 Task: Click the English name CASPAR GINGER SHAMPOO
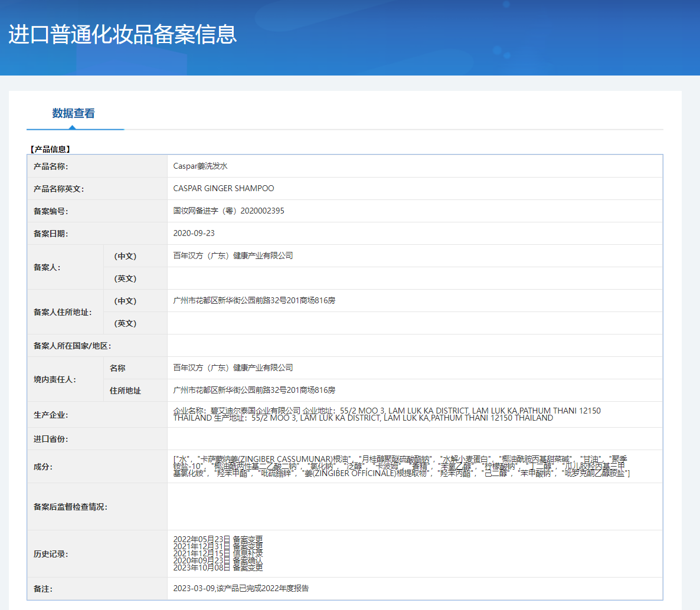[x=223, y=189]
